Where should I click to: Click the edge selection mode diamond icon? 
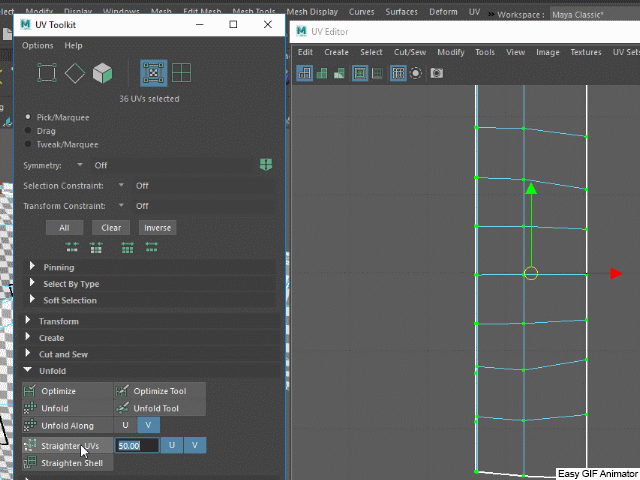74,72
